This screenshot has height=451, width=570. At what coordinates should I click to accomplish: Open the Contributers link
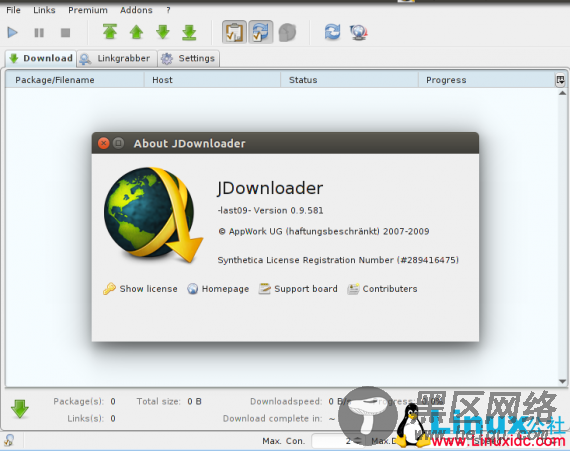[390, 289]
